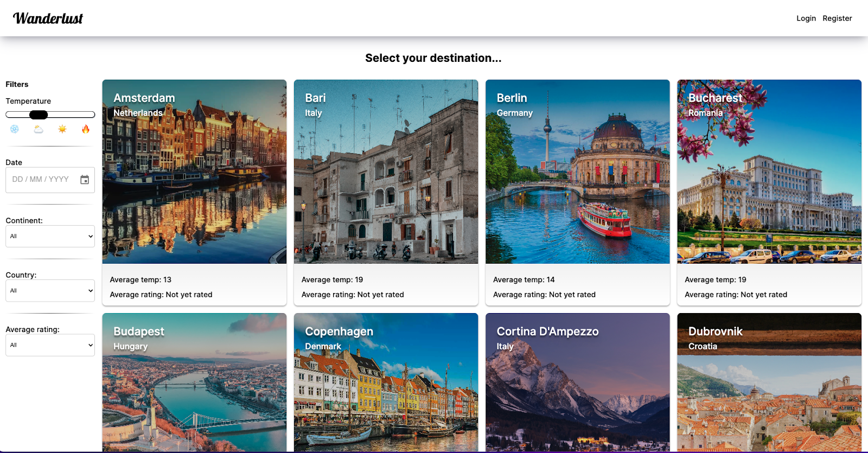Click the 'Select your destination...' heading
This screenshot has width=868, height=453.
pyautogui.click(x=433, y=58)
